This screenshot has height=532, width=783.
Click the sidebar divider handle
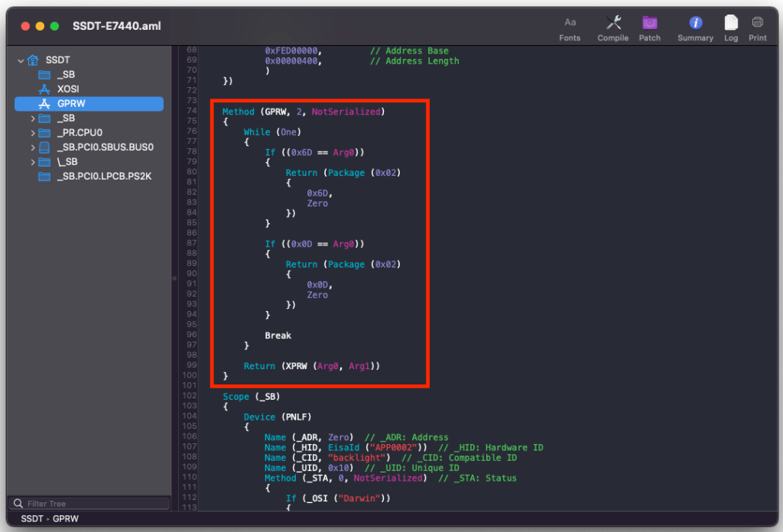coord(174,278)
